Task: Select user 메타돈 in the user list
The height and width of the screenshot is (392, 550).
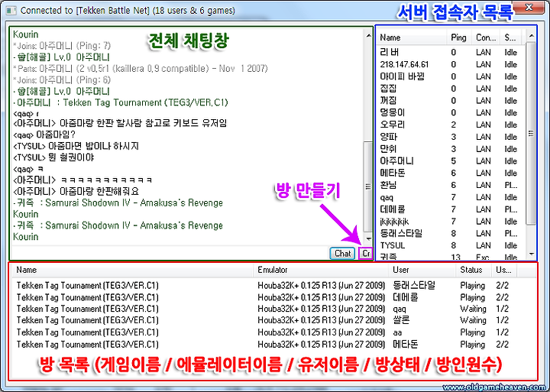Action: (x=451, y=173)
